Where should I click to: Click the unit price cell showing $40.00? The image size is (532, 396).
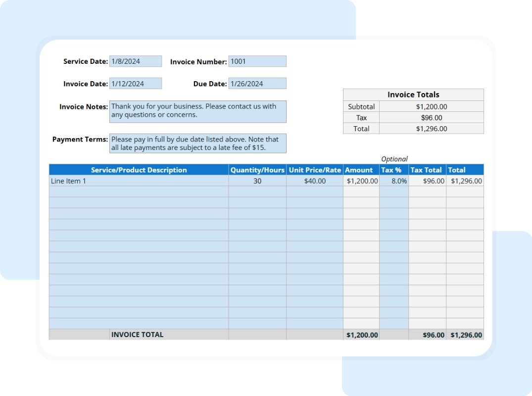(314, 181)
